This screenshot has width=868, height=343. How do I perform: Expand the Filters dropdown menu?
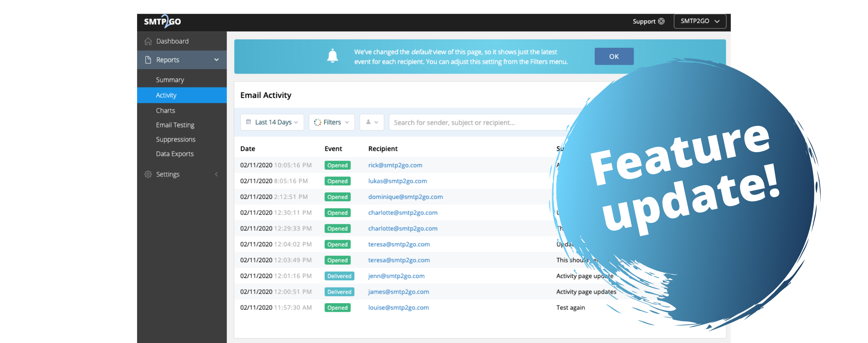(332, 122)
